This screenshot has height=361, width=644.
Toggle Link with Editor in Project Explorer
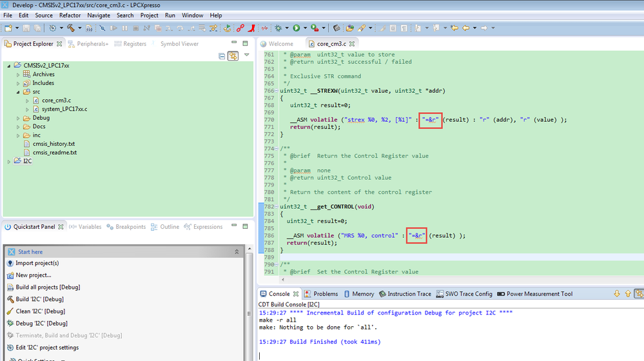pyautogui.click(x=233, y=56)
